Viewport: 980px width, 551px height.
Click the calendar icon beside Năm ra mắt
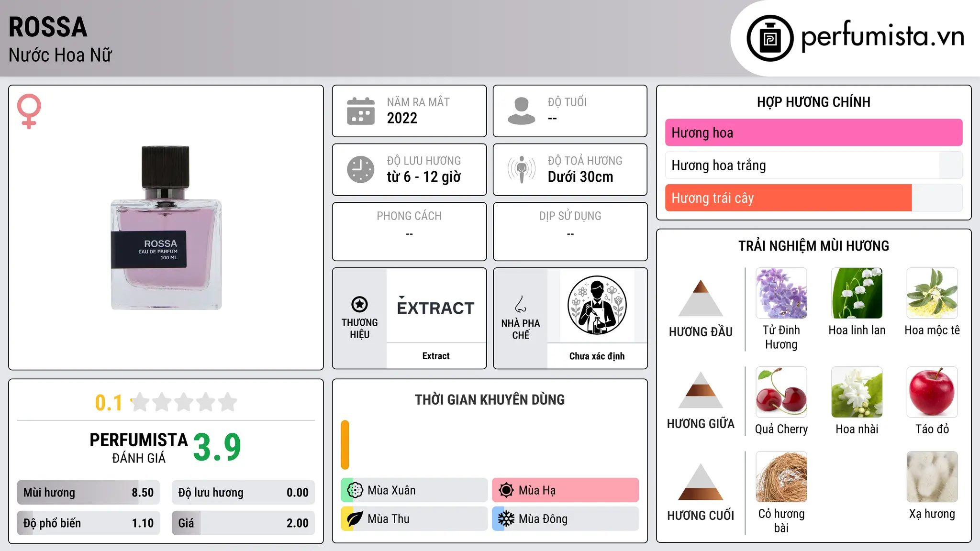tap(361, 111)
